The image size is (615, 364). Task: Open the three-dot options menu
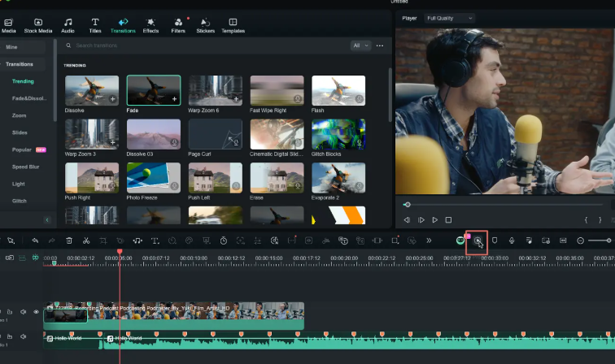click(380, 45)
